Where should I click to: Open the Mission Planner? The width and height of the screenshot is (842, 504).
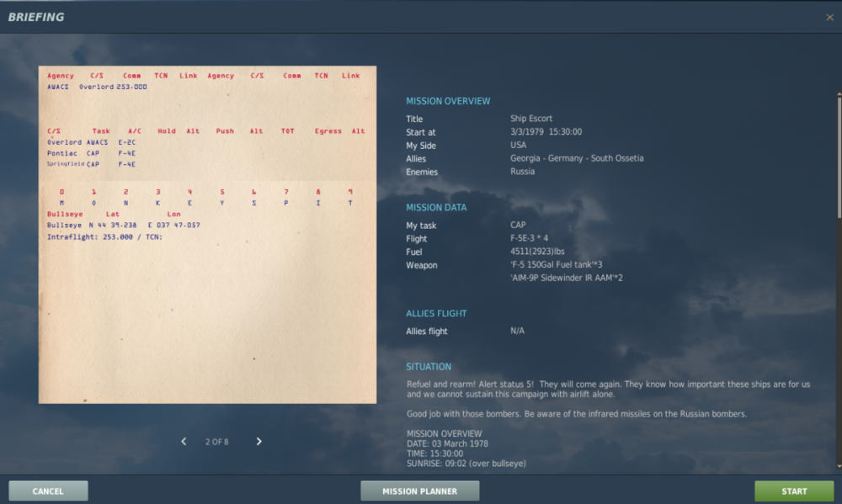(420, 491)
